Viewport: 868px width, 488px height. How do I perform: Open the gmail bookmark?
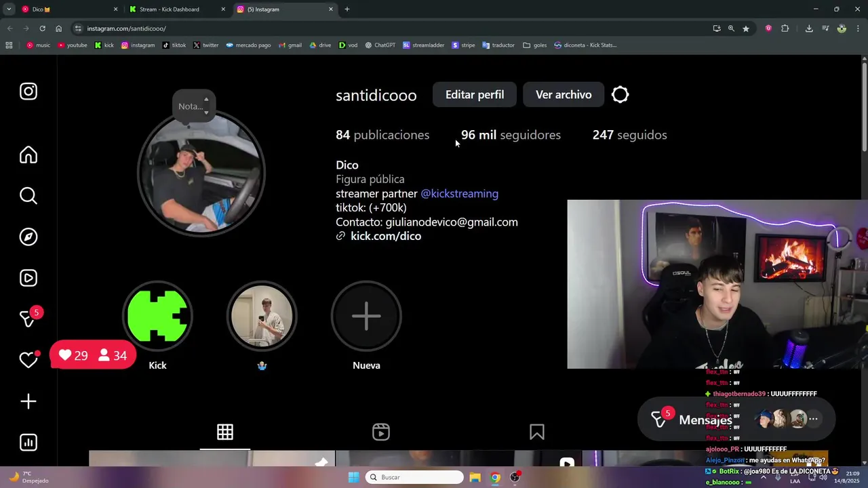pos(290,45)
